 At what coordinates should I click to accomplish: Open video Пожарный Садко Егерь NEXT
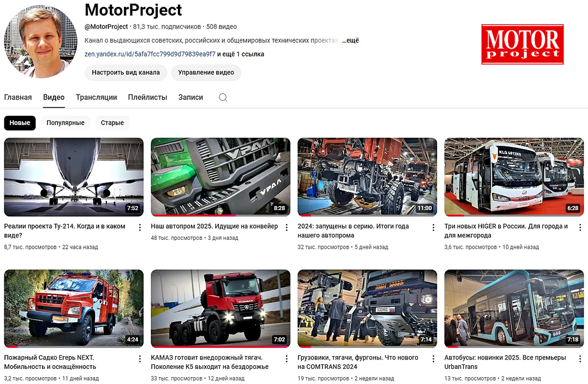[x=50, y=362]
